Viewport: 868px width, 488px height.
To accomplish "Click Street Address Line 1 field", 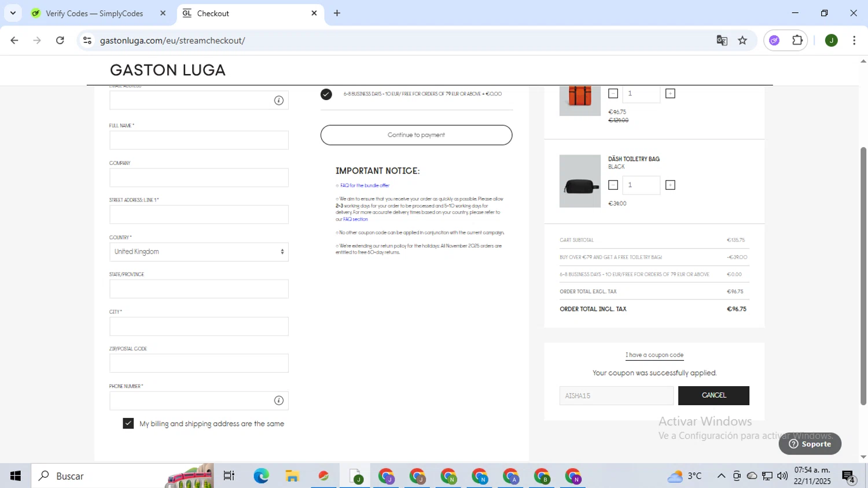I will (199, 215).
